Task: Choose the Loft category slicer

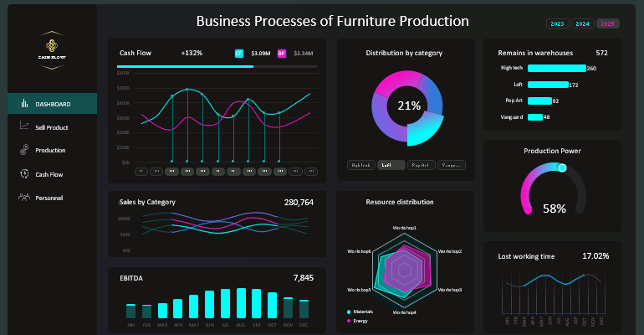Action: 391,166
